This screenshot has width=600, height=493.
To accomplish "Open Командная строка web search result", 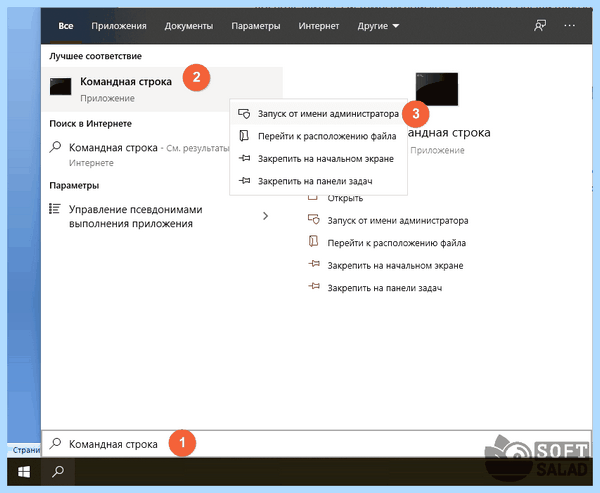I will click(140, 154).
